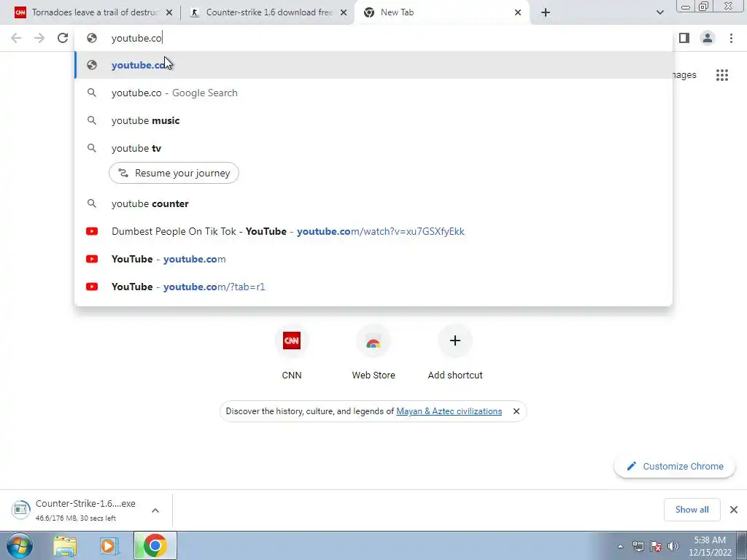The image size is (747, 560).
Task: Go back with the back arrow
Action: click(x=16, y=38)
